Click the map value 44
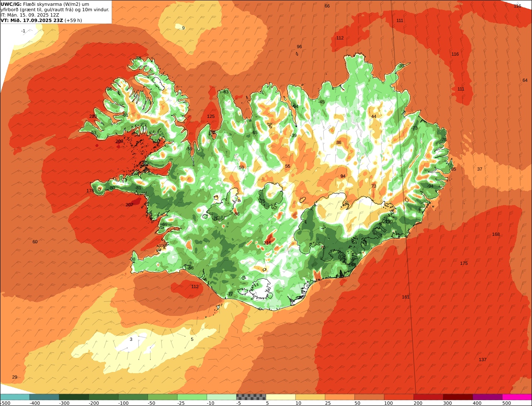Viewport: 532px width, 406px height. point(374,116)
